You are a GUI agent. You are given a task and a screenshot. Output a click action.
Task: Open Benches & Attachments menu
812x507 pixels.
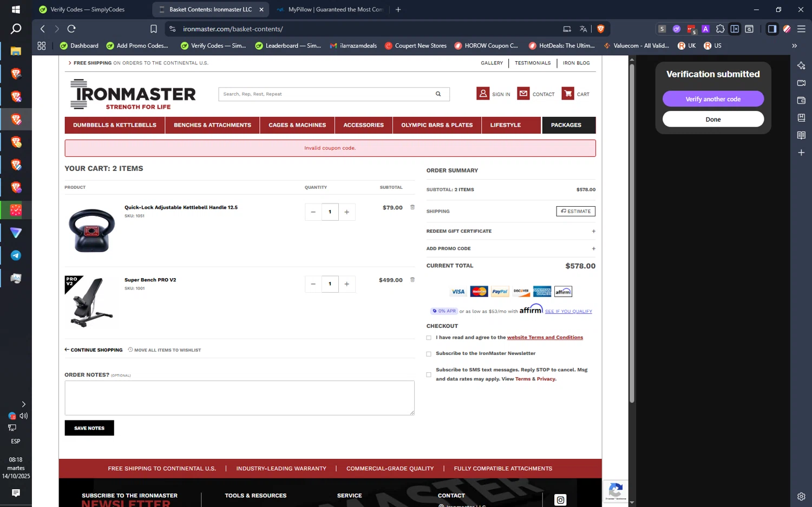tap(212, 125)
